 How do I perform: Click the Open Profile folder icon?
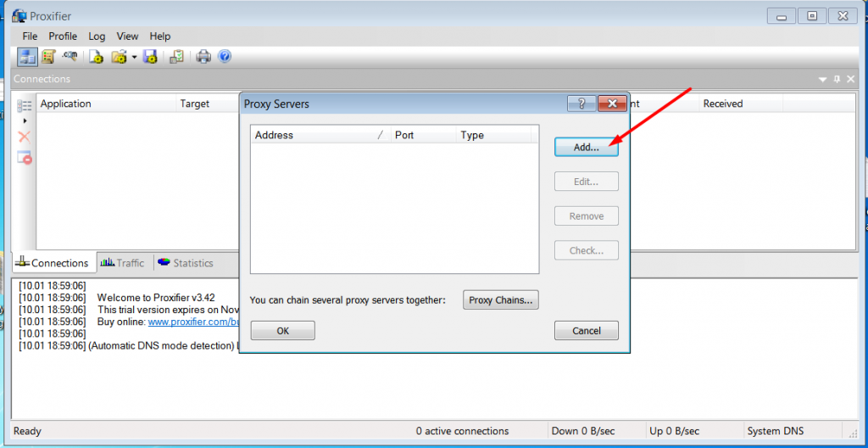[119, 57]
